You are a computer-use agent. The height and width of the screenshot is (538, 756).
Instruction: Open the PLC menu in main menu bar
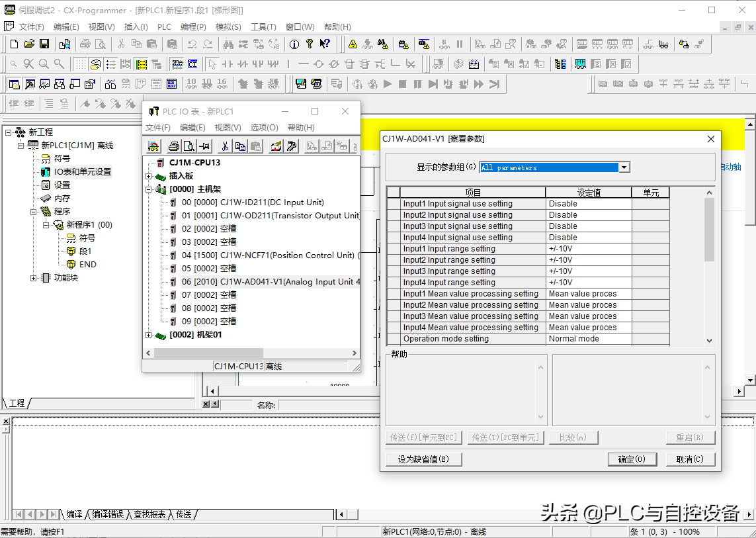[x=164, y=27]
